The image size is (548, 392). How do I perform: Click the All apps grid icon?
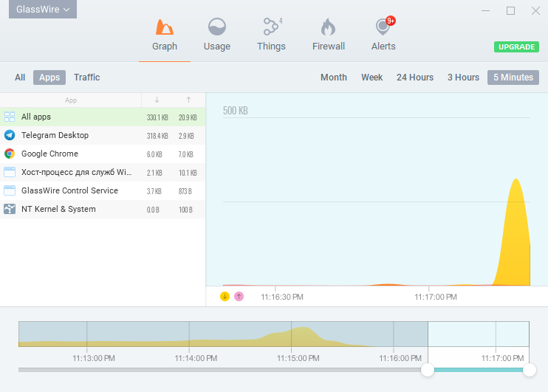tap(10, 117)
